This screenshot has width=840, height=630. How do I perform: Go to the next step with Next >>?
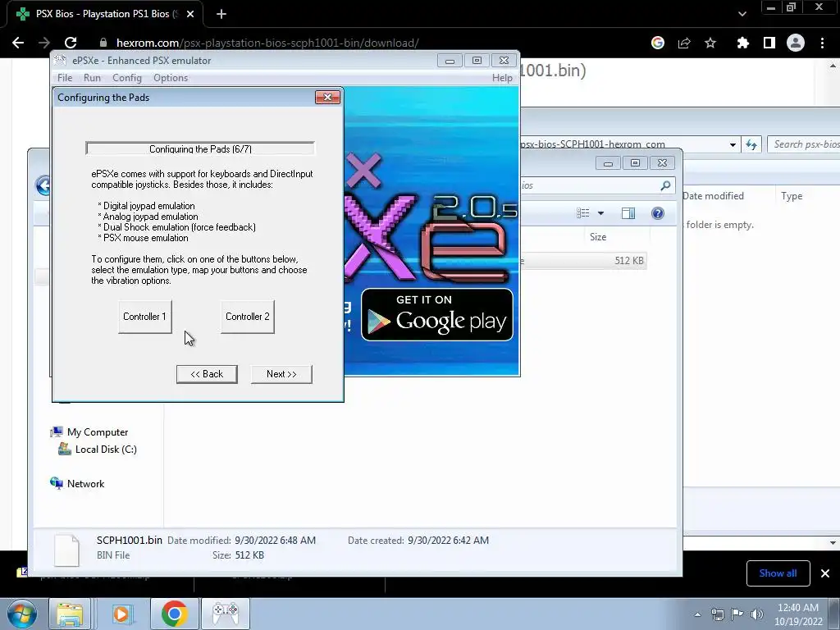(281, 374)
